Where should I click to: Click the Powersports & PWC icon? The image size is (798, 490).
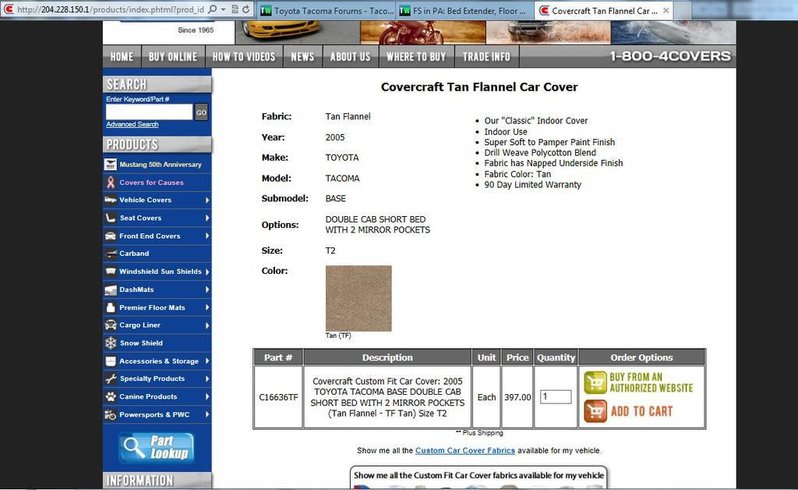[x=110, y=415]
